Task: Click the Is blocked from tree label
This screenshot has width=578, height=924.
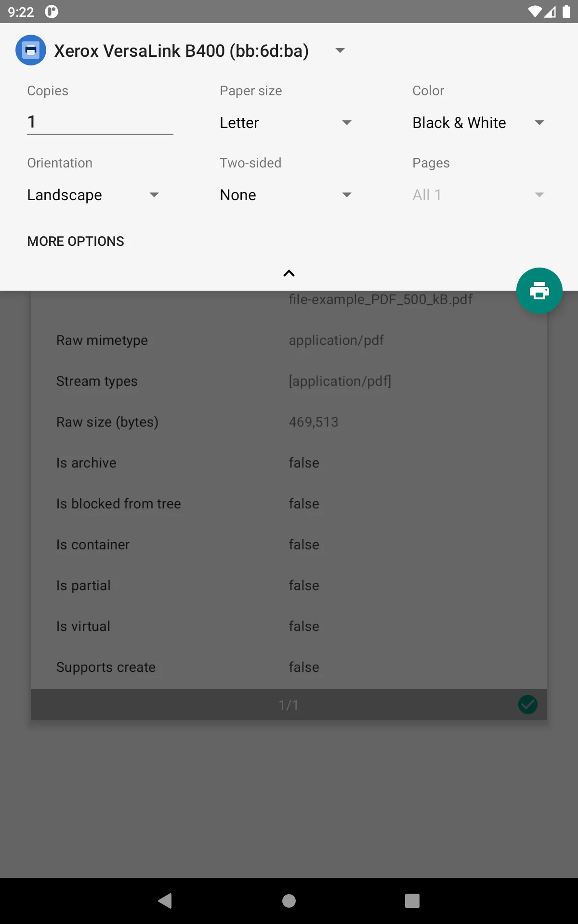Action: tap(118, 504)
